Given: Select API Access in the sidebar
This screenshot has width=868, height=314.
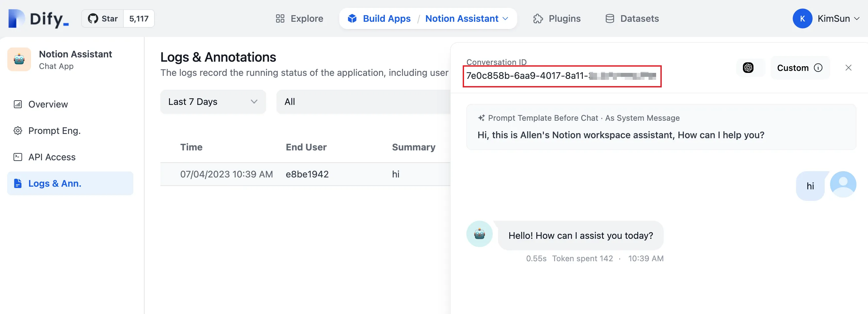Looking at the screenshot, I should (51, 157).
